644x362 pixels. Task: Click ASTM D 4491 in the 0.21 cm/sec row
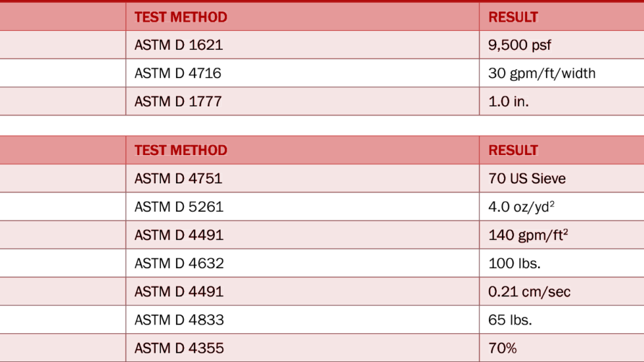click(179, 292)
